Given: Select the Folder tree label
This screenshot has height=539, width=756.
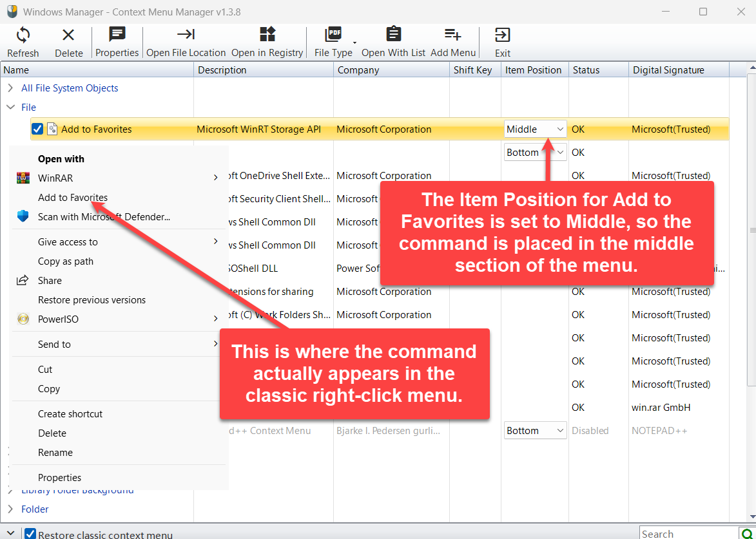Looking at the screenshot, I should click(x=35, y=509).
